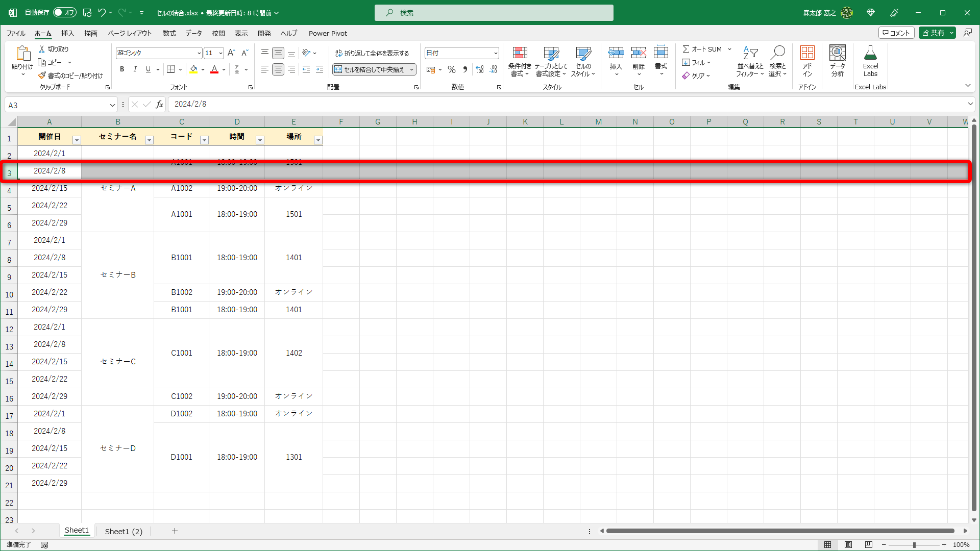This screenshot has height=551, width=980.
Task: Toggle the AutoSave (自動保存) switch
Action: pos(65,12)
